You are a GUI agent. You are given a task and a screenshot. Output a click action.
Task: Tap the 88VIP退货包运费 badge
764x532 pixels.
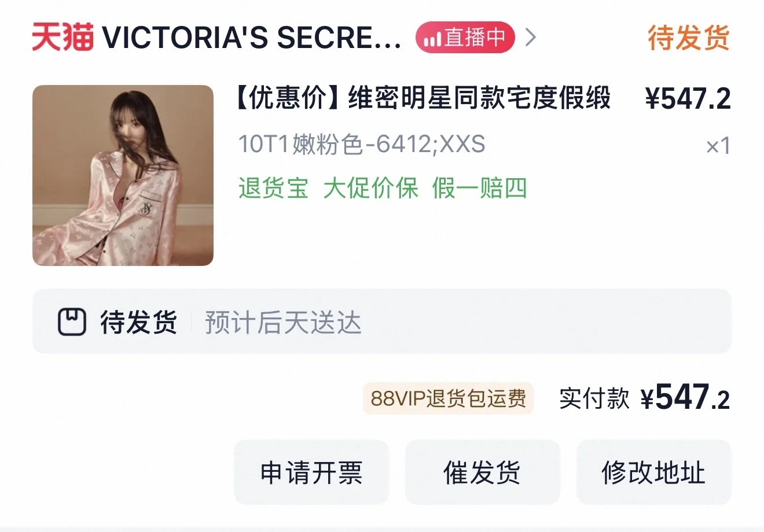[449, 398]
